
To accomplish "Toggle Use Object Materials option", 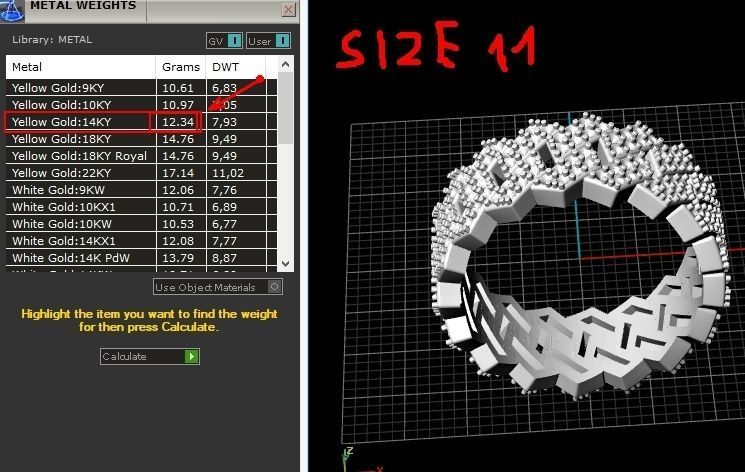I will [218, 287].
